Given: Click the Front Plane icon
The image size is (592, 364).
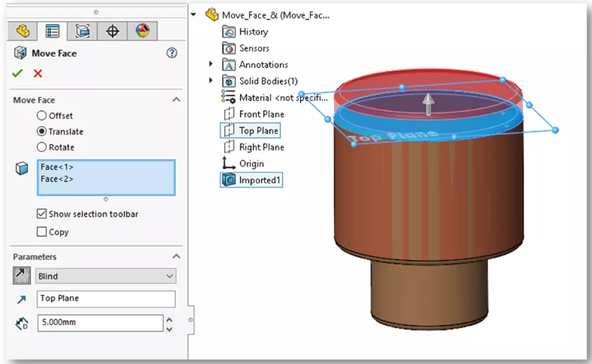Looking at the screenshot, I should 229,114.
